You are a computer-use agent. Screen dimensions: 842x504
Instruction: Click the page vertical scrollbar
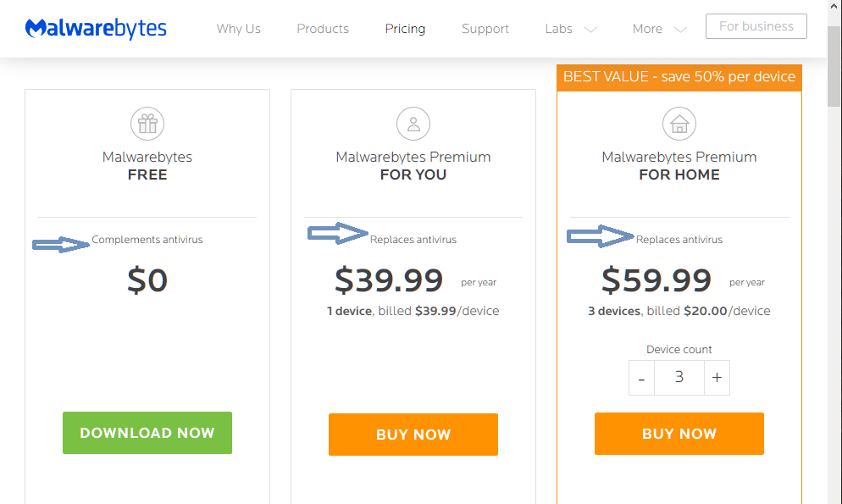click(834, 254)
